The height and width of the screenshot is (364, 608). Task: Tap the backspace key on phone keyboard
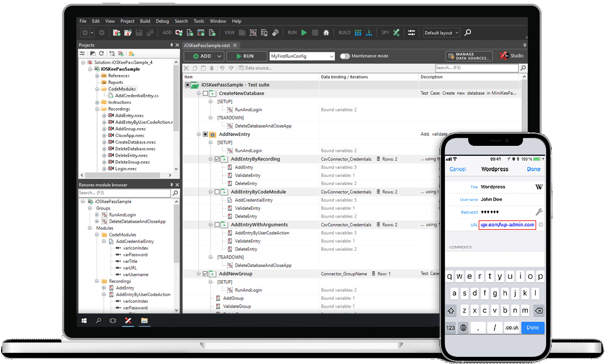pos(538,310)
